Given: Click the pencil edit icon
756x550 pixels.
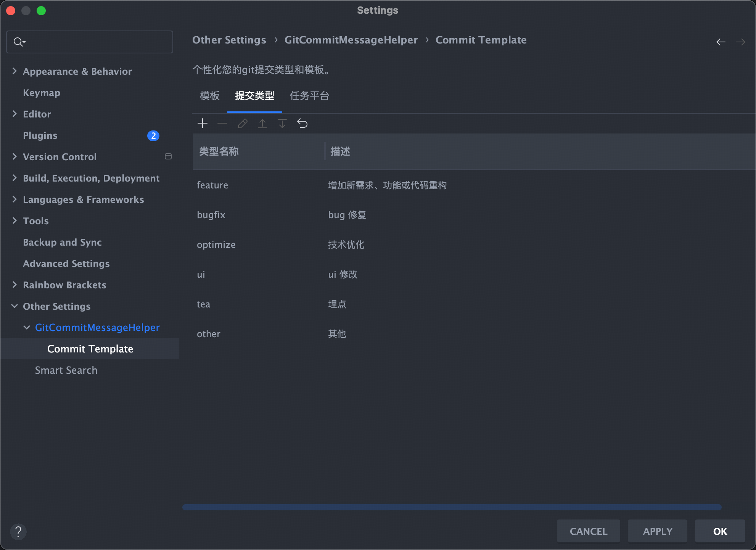Looking at the screenshot, I should pyautogui.click(x=243, y=123).
